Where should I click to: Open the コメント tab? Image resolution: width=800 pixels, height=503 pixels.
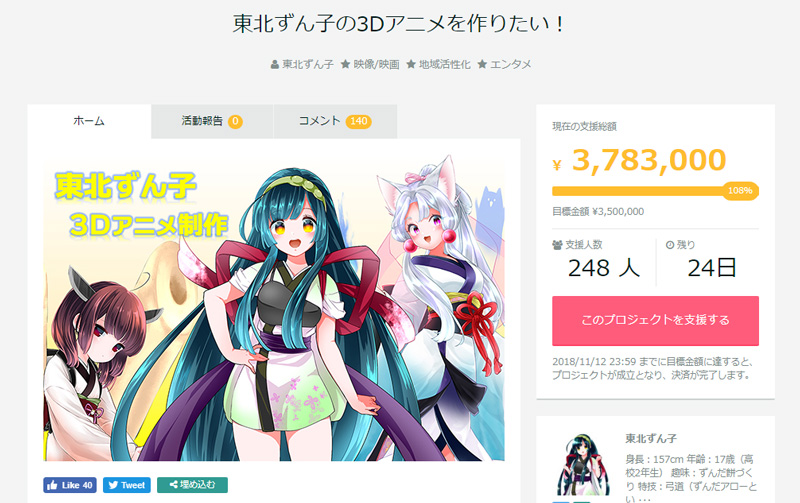(335, 121)
